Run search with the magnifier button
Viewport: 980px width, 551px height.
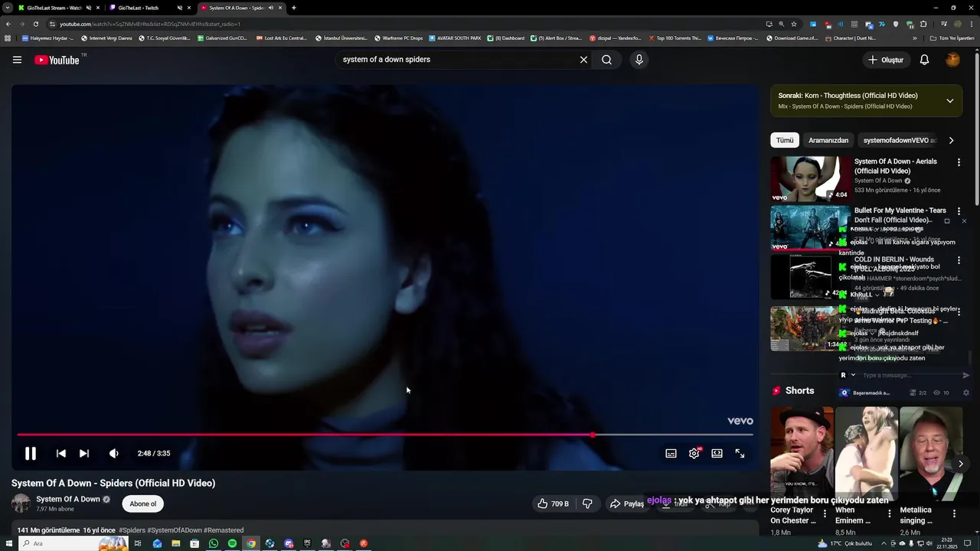click(606, 60)
